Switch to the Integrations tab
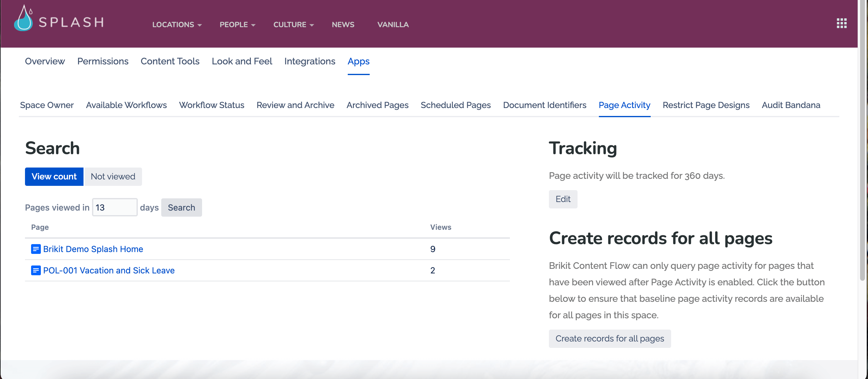 click(310, 61)
